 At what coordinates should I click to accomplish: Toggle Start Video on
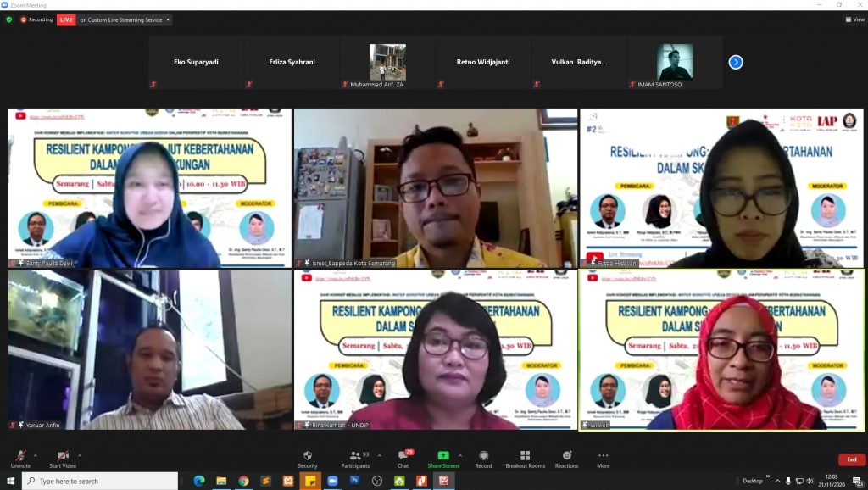click(62, 458)
